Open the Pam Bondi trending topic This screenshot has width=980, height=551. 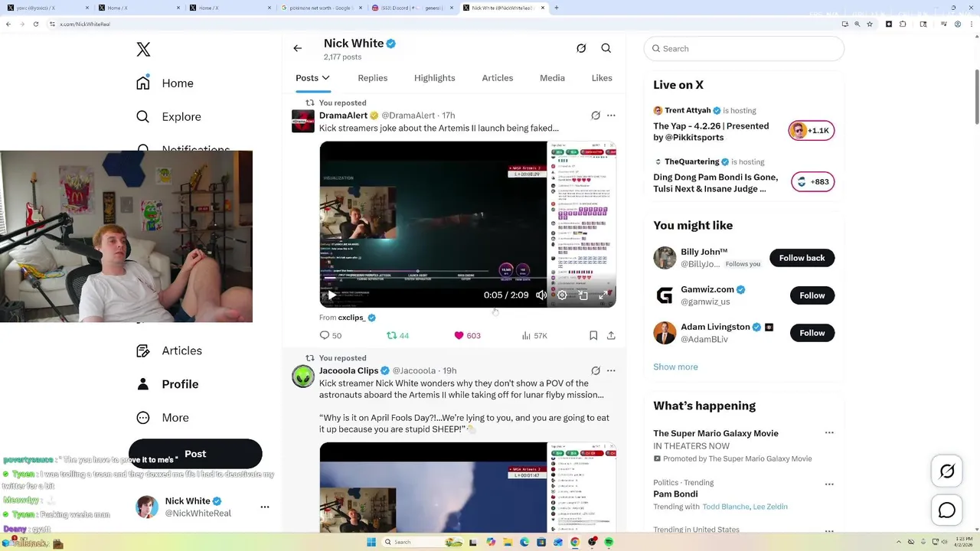(x=676, y=494)
